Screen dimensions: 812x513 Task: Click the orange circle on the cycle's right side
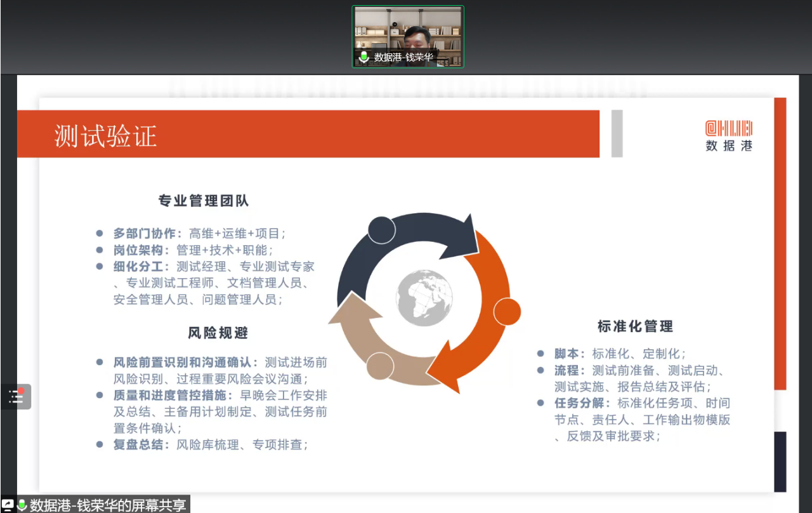click(x=507, y=312)
